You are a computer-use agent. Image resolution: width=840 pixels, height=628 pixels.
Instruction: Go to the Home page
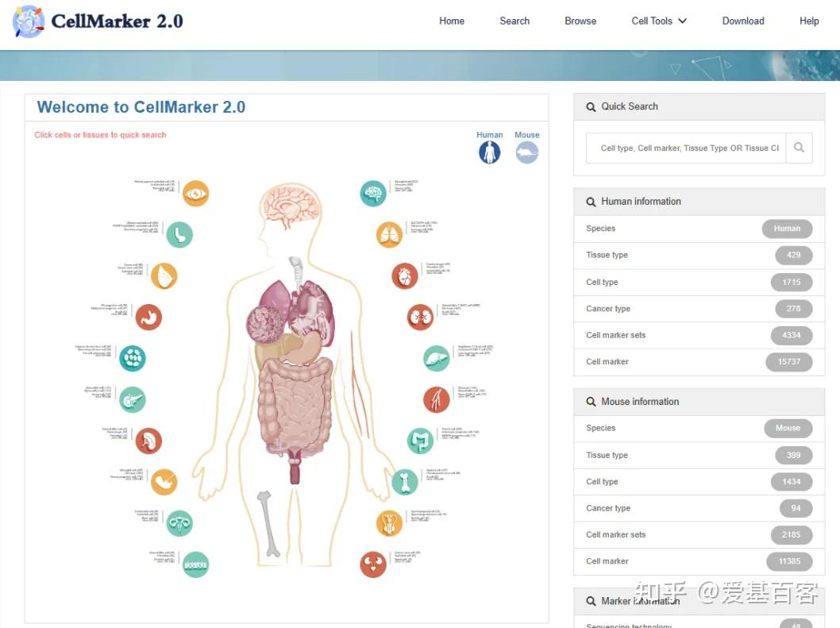tap(452, 21)
